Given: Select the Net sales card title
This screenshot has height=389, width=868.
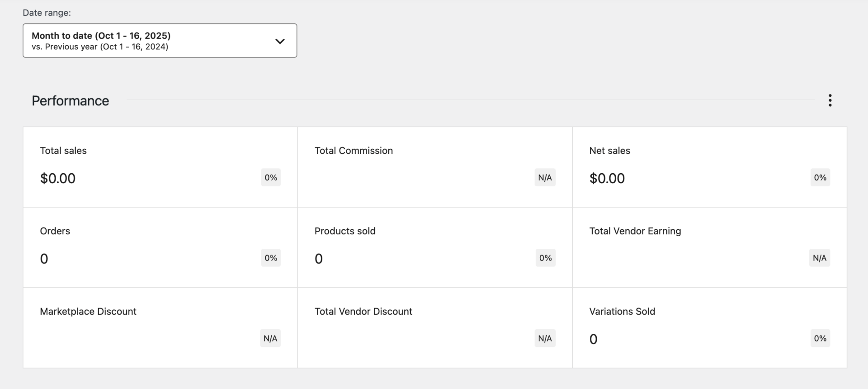Looking at the screenshot, I should point(609,151).
